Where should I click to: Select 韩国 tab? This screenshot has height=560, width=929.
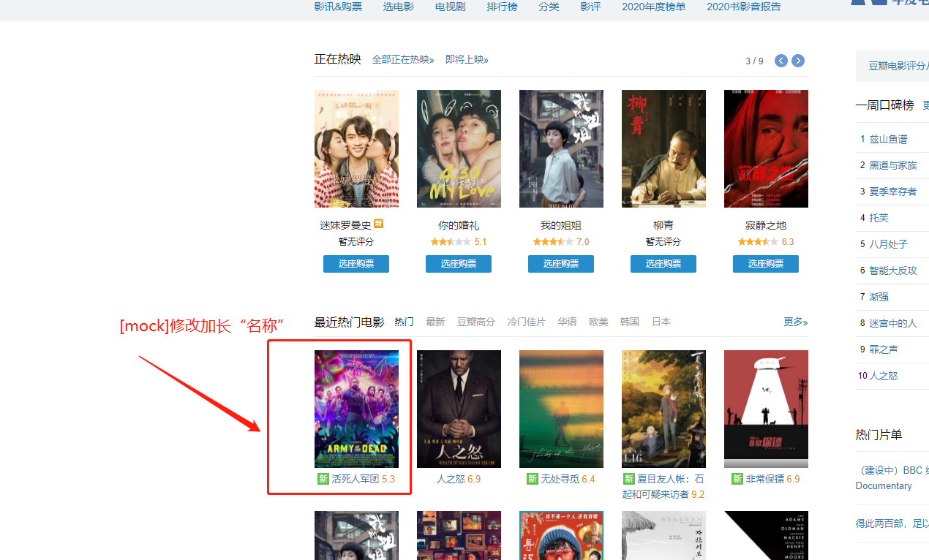coord(630,322)
